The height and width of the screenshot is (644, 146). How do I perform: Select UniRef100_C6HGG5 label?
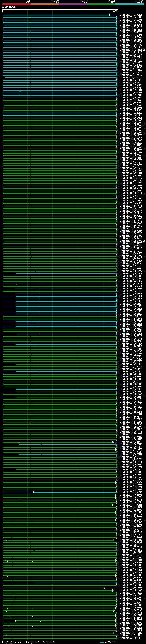[x=131, y=276]
